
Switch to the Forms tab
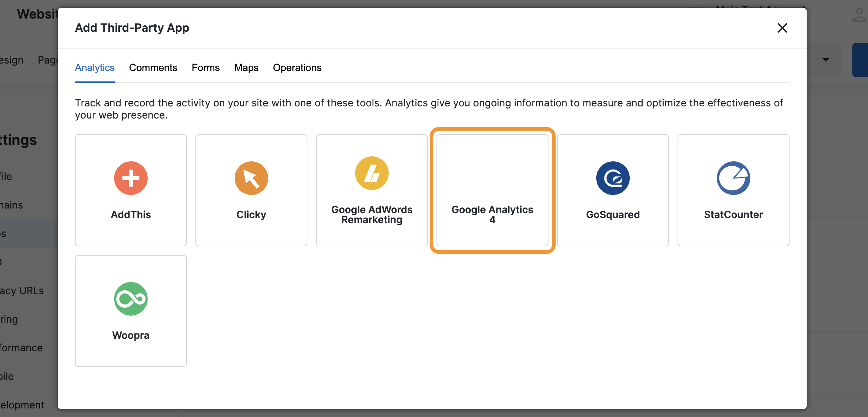[205, 67]
